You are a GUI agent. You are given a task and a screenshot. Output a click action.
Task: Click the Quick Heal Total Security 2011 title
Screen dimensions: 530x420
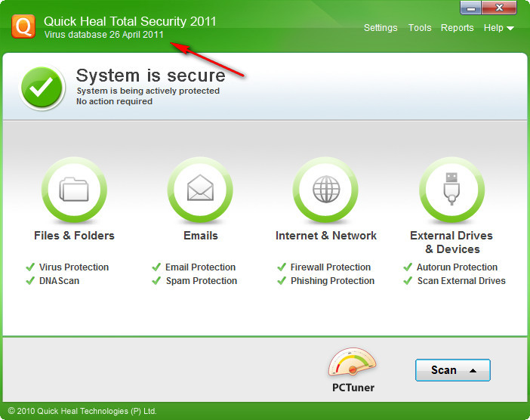tap(130, 21)
